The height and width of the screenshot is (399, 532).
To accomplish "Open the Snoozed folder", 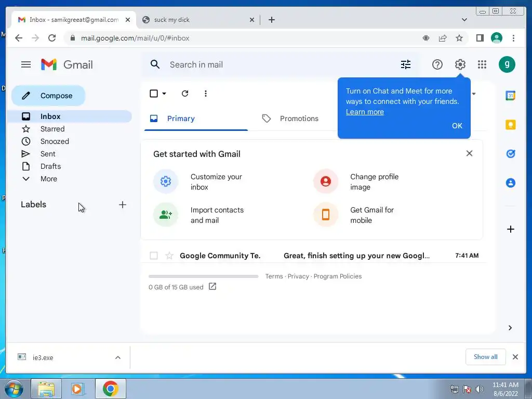I will (69, 141).
